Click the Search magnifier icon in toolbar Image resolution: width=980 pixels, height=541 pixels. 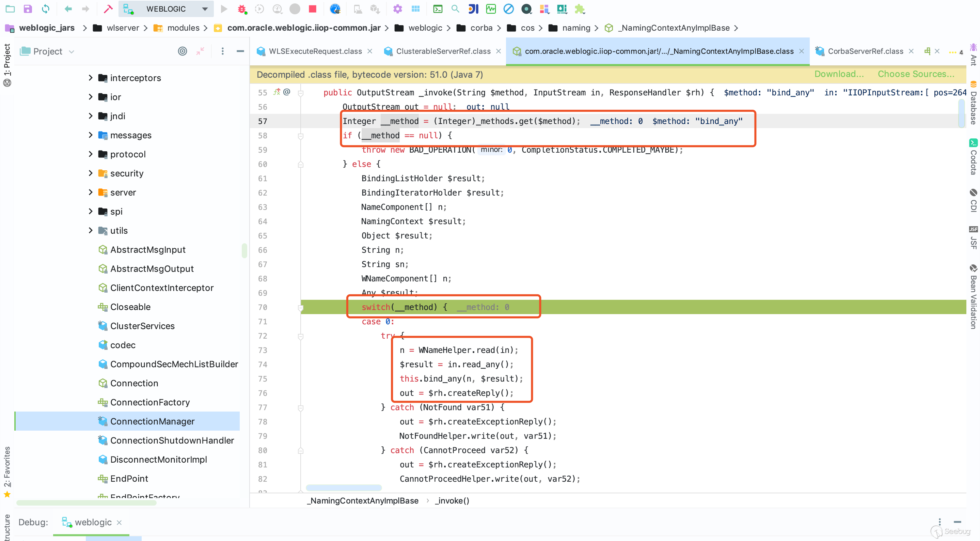click(x=455, y=9)
